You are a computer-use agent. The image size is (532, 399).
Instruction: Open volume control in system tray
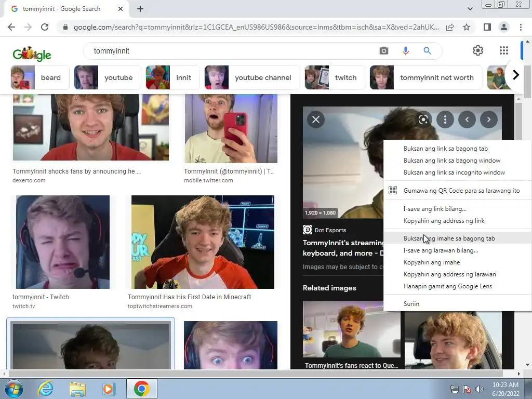coord(479,389)
